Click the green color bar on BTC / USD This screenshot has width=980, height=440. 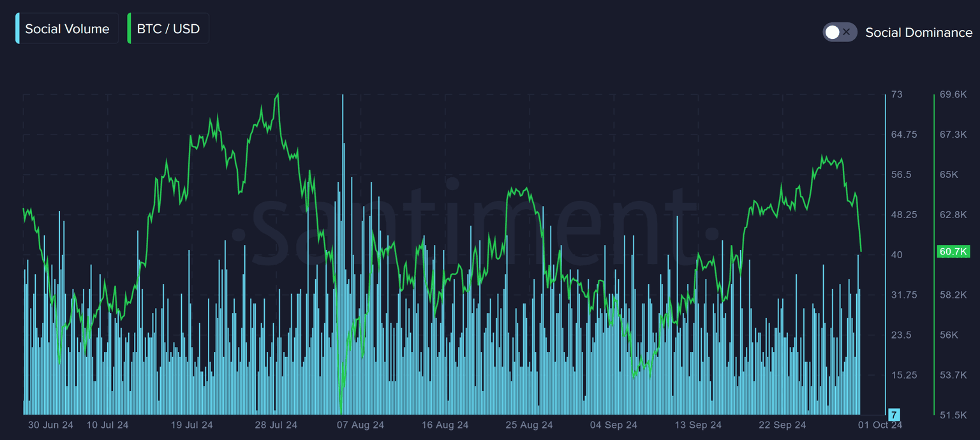[x=130, y=29]
